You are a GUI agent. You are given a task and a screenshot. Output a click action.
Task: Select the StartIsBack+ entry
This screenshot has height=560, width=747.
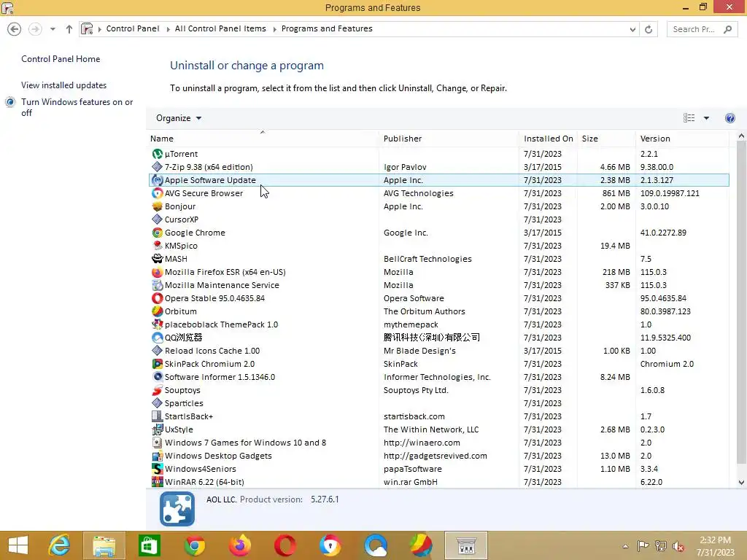[x=438, y=416]
